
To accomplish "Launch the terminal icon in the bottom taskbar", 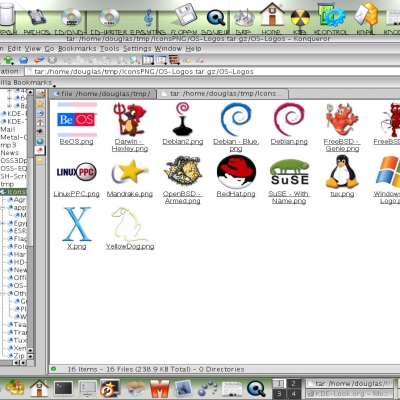I will [x=63, y=389].
